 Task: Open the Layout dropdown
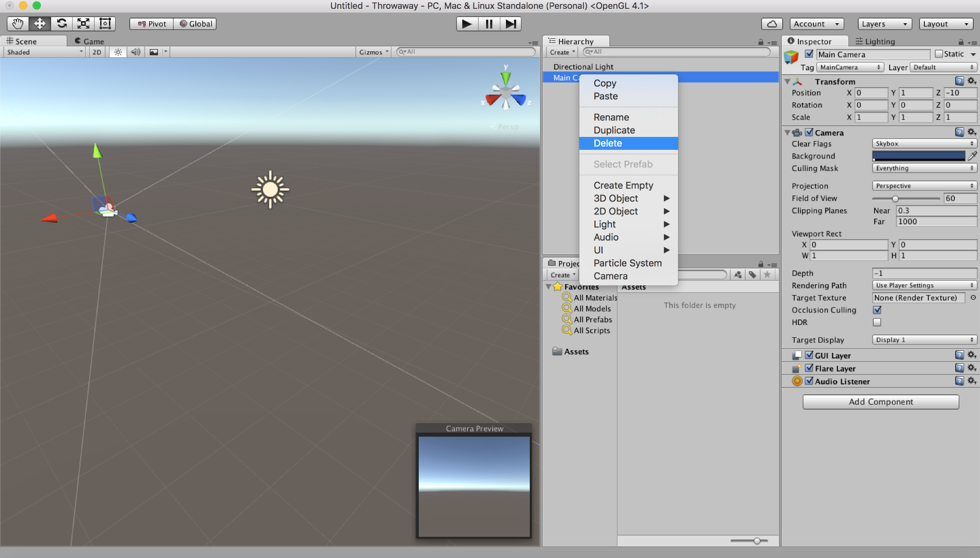point(946,24)
